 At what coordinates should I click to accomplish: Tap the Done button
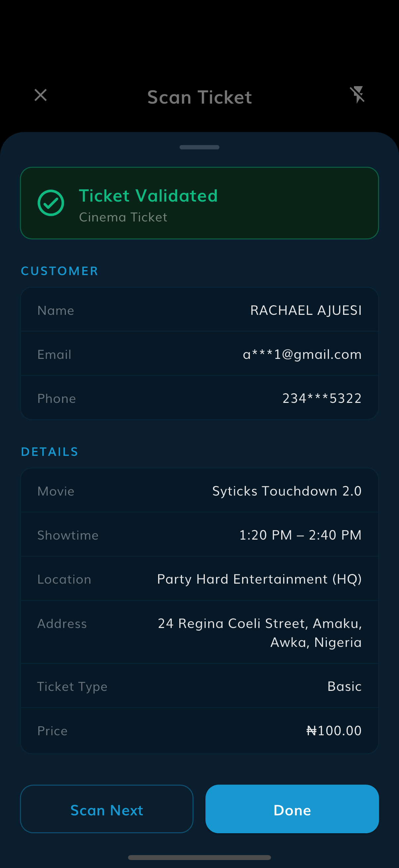pos(292,809)
